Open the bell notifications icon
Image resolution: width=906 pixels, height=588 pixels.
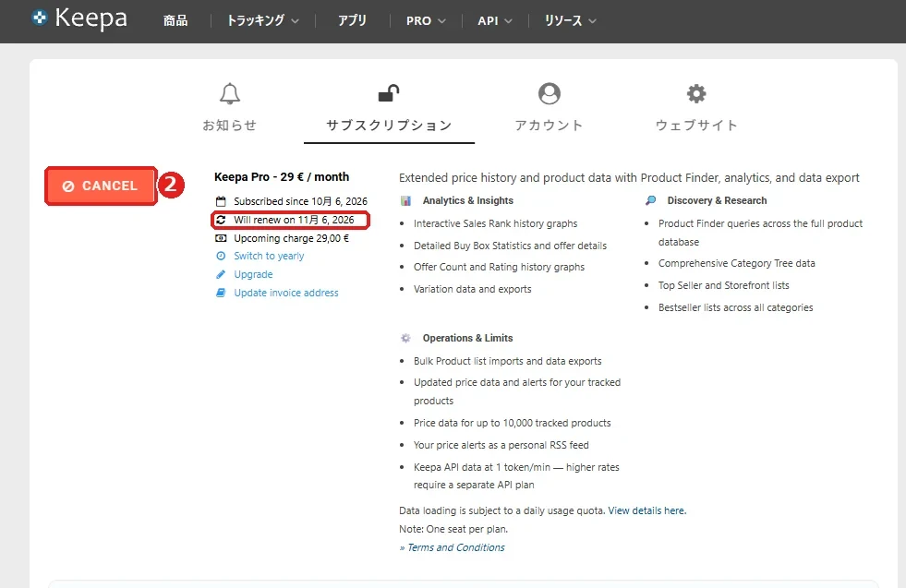230,93
